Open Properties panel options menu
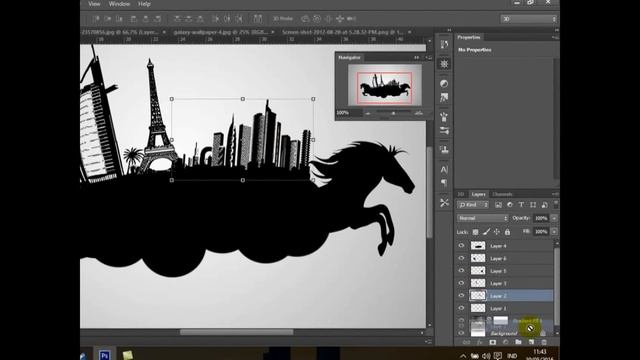 click(x=555, y=37)
